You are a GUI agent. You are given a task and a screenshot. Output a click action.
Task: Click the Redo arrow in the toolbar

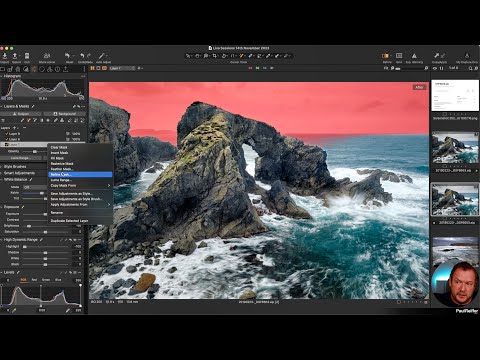(89, 56)
